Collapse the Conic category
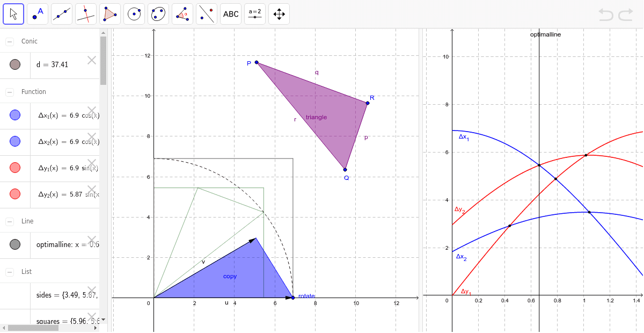 [10, 41]
